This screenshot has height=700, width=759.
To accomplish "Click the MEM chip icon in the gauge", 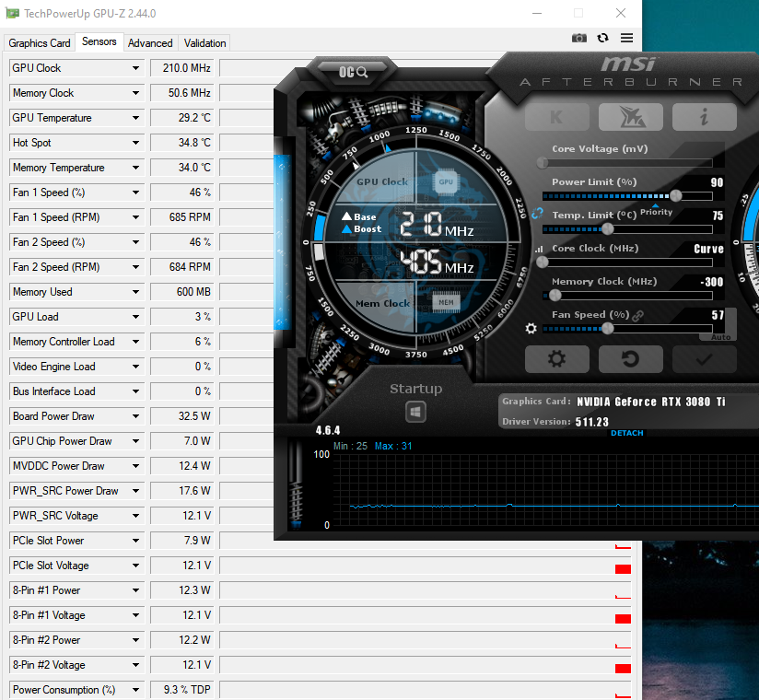I will pos(446,302).
